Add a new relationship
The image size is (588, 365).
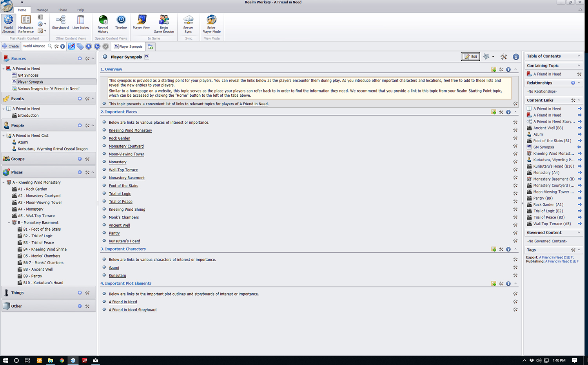(573, 83)
